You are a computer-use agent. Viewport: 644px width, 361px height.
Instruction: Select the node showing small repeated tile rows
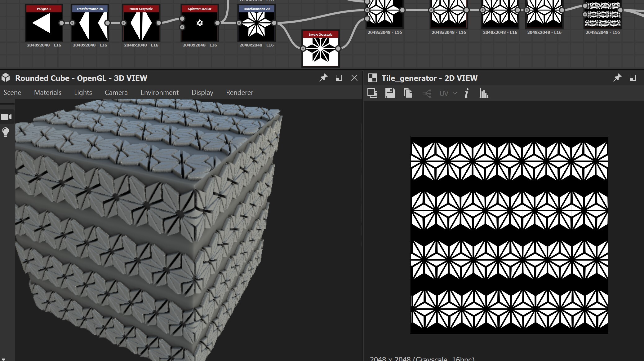pyautogui.click(x=603, y=14)
